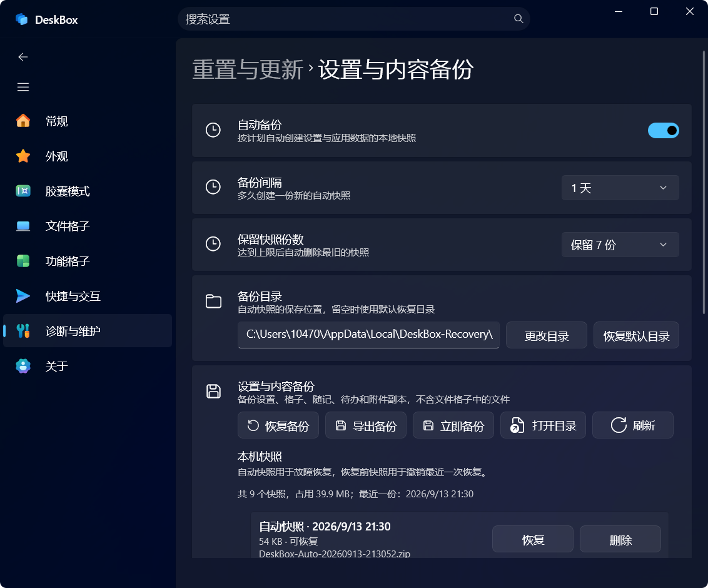This screenshot has height=588, width=708.
Task: Click the floppy disk icon next to 设置与内容备份
Action: (213, 391)
